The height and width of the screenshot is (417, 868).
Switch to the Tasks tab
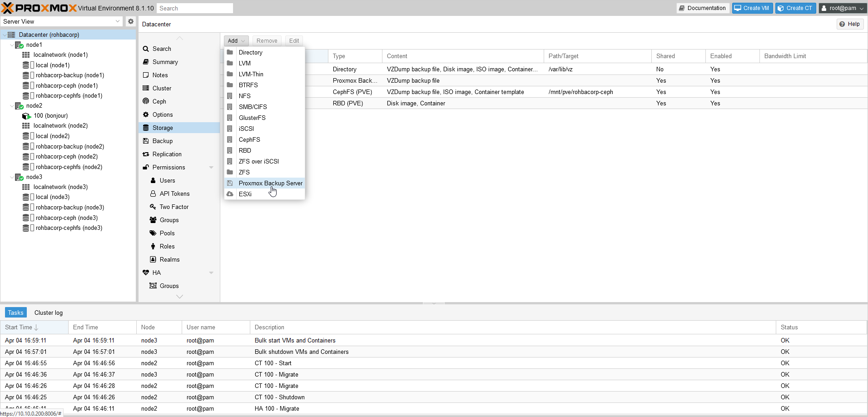point(16,313)
